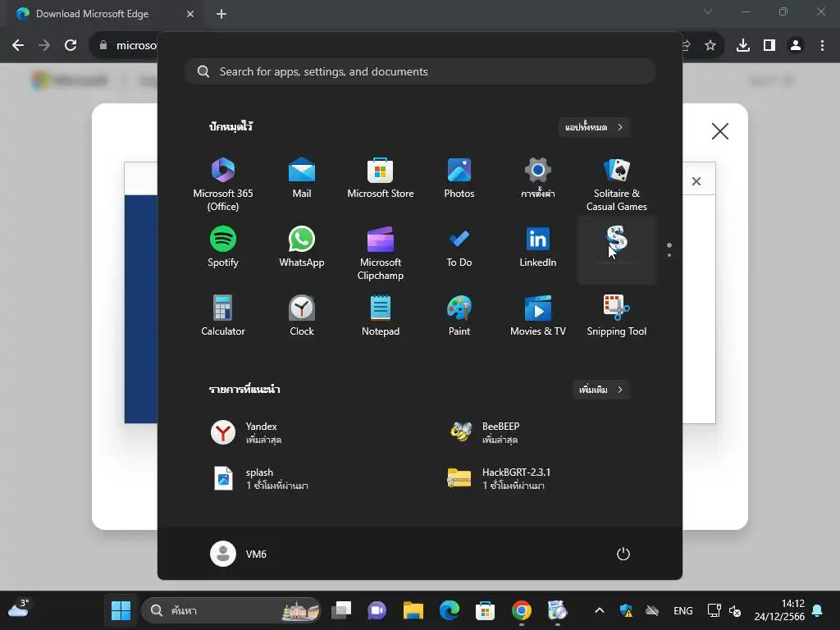840x630 pixels.
Task: Close the inner popup with small X
Action: 696,181
